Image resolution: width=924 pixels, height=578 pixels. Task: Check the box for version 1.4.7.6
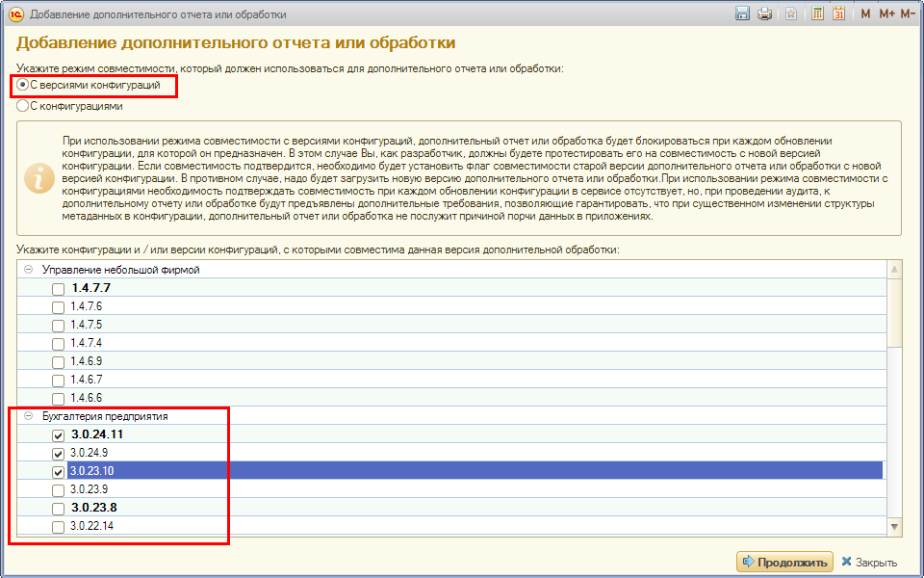(x=58, y=307)
